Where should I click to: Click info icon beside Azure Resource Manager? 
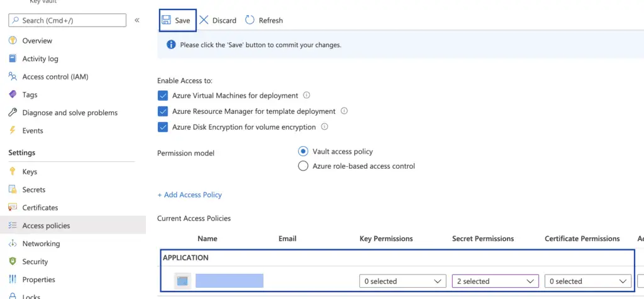click(344, 111)
